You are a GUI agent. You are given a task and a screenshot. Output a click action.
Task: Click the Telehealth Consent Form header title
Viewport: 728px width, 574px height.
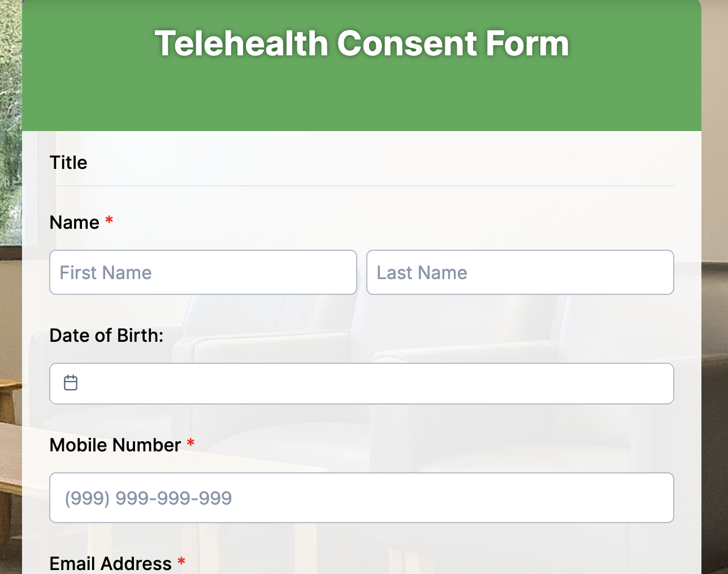(362, 43)
